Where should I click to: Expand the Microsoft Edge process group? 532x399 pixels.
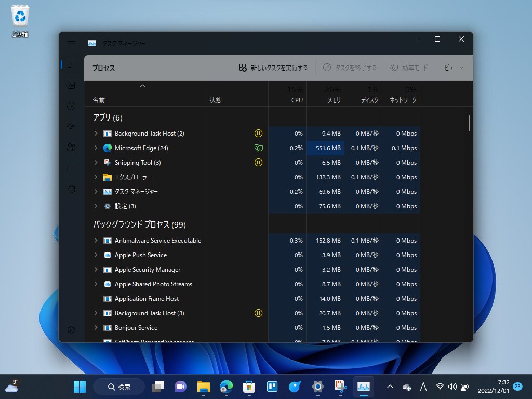click(96, 148)
